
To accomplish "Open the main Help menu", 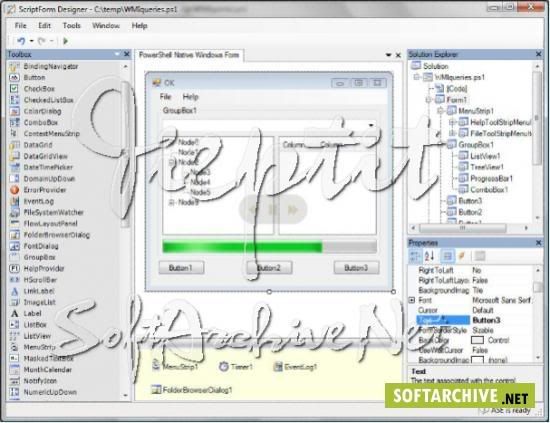I will tap(139, 26).
